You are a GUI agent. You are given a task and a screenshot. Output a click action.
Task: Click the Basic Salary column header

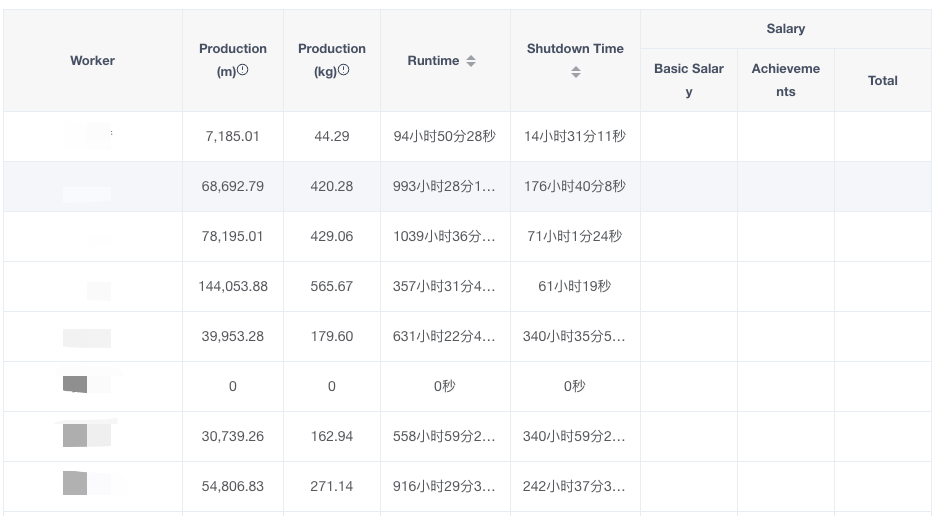[x=689, y=80]
